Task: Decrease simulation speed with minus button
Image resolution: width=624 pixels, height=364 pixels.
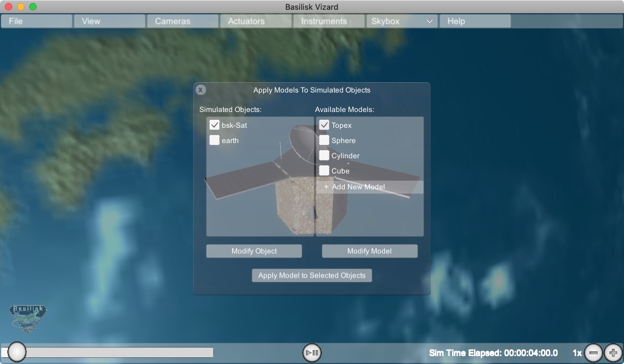Action: (594, 352)
